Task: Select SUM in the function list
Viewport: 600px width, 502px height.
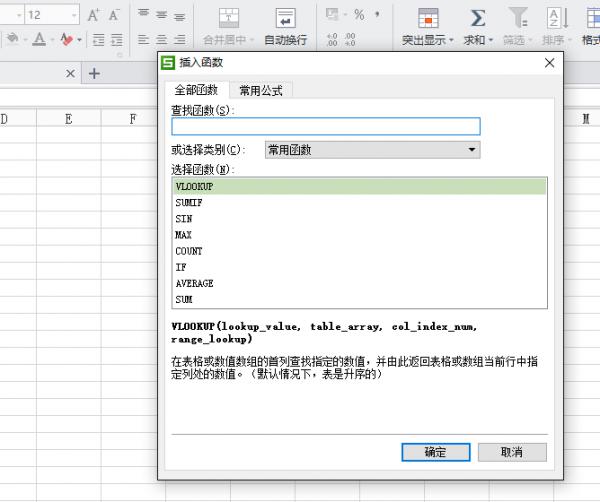Action: (x=359, y=300)
